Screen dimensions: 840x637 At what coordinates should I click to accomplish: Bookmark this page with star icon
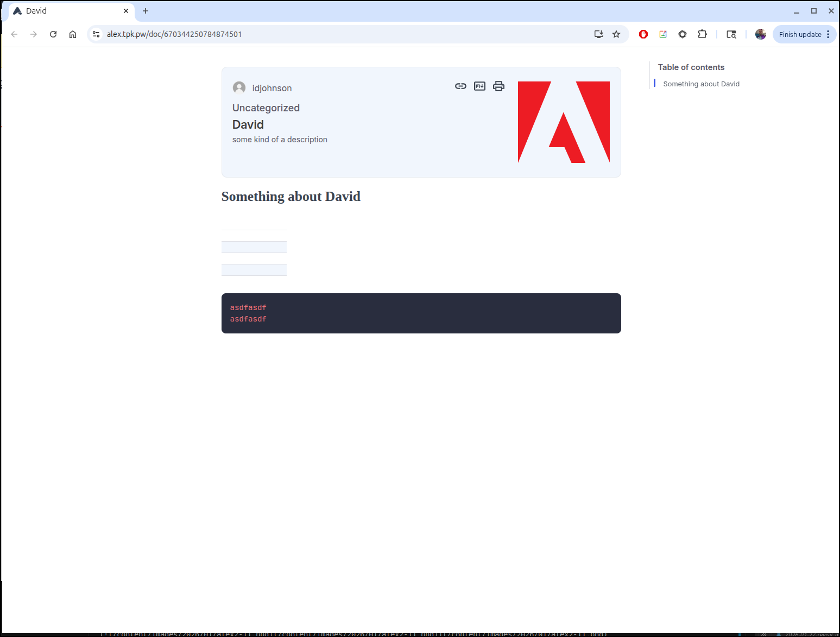click(x=616, y=34)
